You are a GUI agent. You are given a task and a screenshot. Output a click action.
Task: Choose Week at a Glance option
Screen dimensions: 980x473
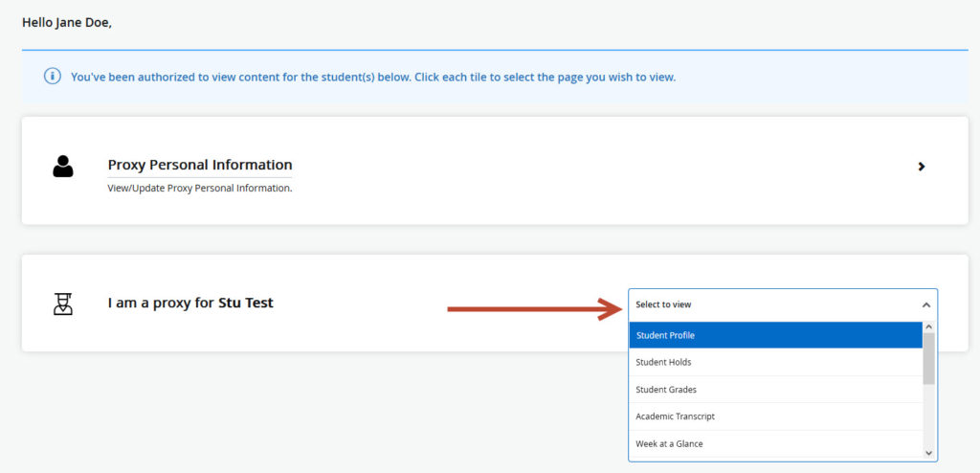pos(775,443)
